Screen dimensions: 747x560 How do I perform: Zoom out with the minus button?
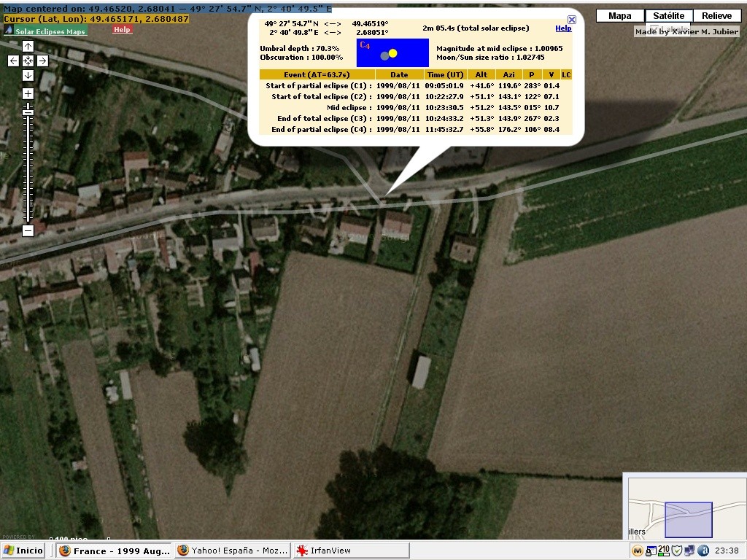coord(28,231)
